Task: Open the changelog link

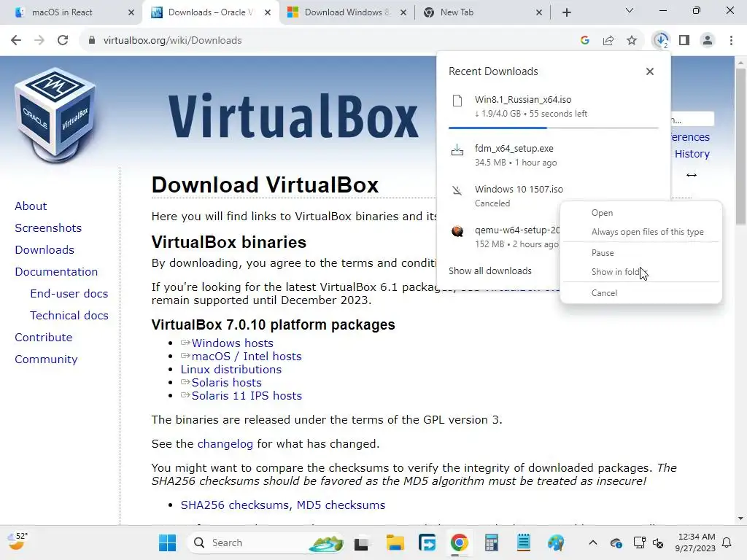Action: tap(225, 444)
